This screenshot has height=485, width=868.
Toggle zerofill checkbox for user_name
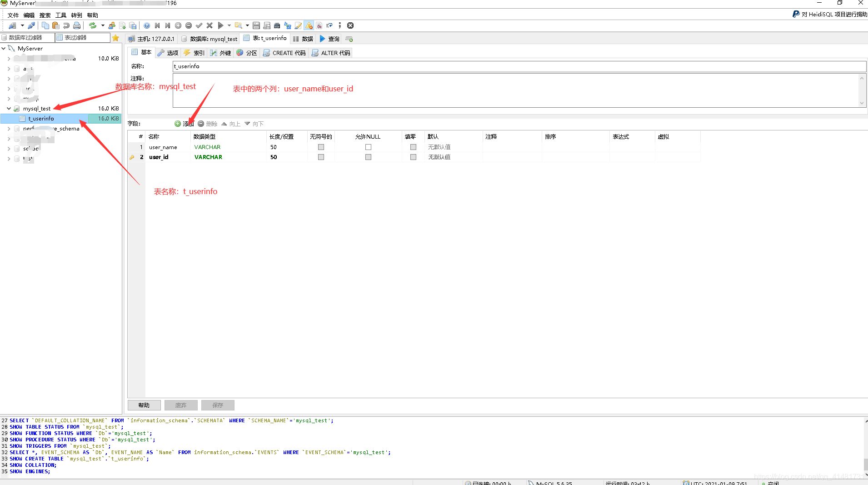[x=413, y=147]
